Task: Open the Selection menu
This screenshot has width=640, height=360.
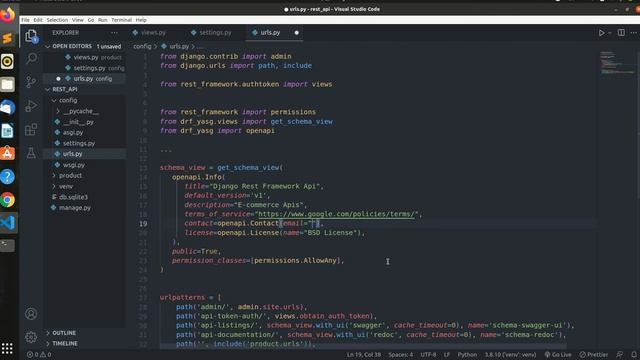Action: coord(57,20)
